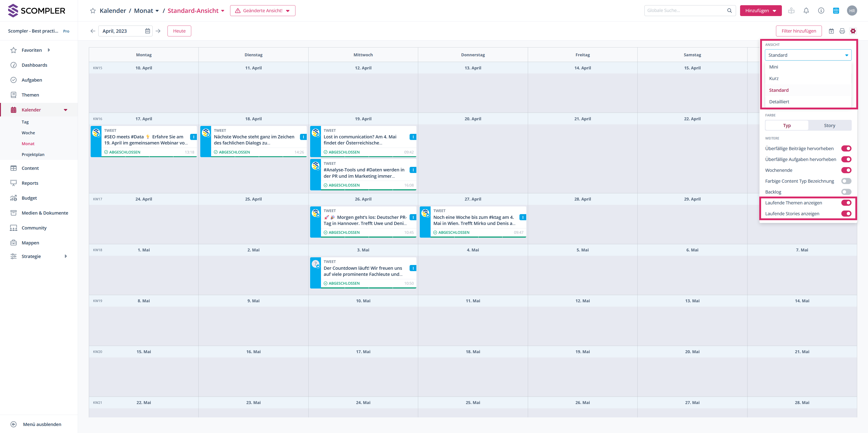Click the print icon
Viewport: 868px width, 433px height.
[x=842, y=31]
